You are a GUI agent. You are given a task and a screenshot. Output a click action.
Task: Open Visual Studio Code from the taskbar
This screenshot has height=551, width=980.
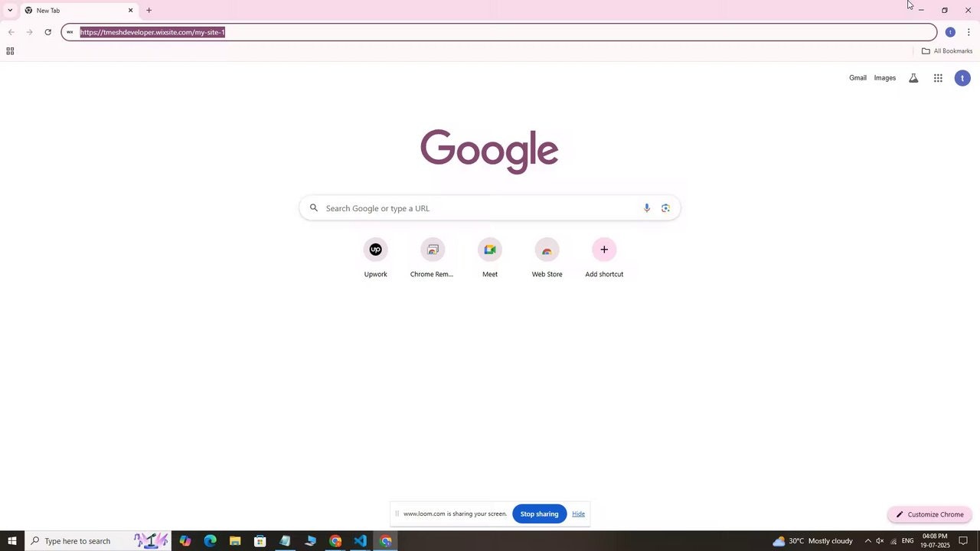coord(360,541)
